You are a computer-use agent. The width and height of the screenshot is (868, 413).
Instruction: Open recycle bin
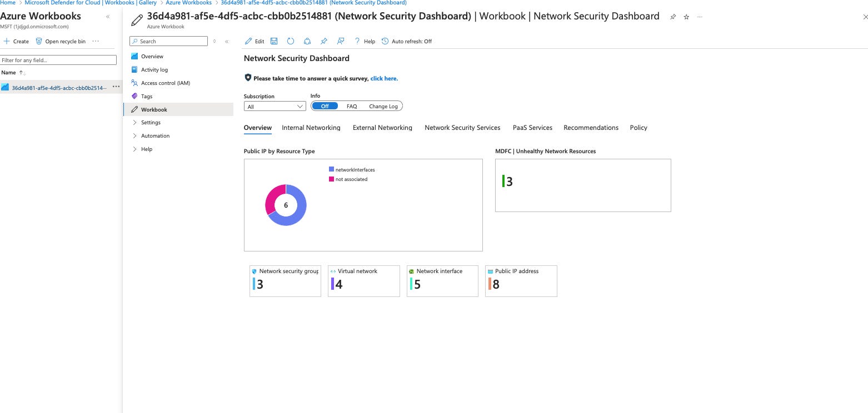[x=61, y=41]
